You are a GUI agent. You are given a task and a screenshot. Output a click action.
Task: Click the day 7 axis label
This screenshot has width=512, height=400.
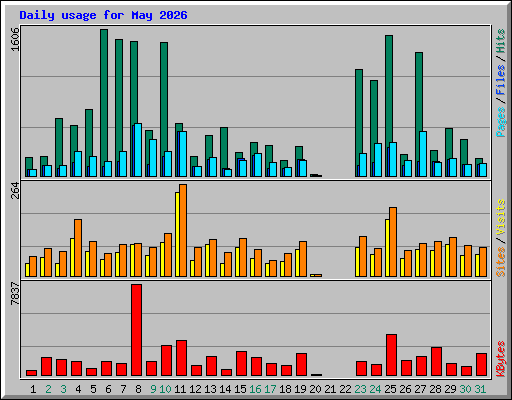123,389
